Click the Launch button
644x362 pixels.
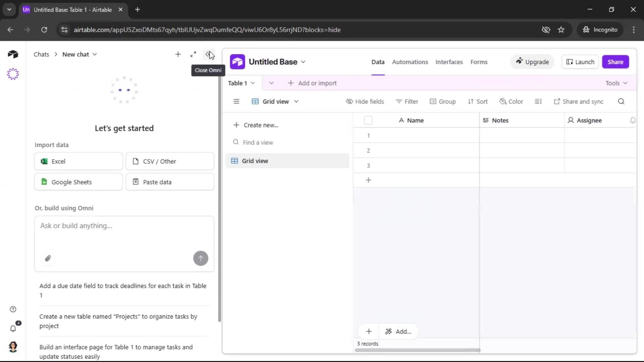coord(580,62)
